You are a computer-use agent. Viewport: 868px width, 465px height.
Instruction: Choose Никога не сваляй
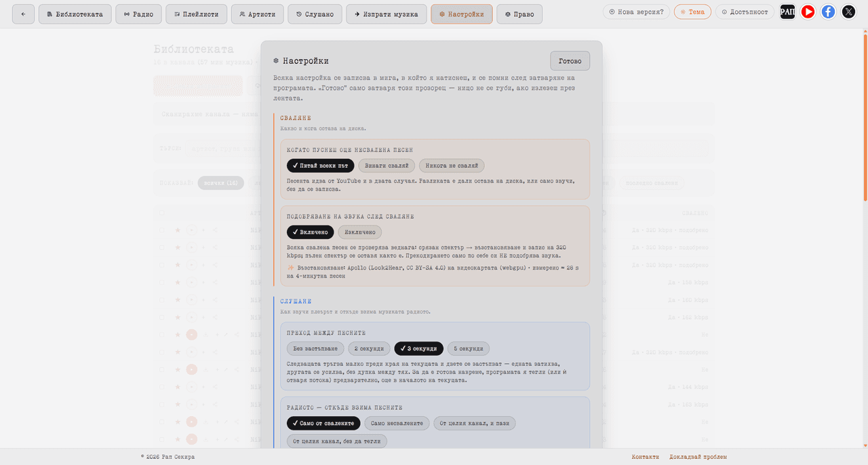(x=452, y=166)
